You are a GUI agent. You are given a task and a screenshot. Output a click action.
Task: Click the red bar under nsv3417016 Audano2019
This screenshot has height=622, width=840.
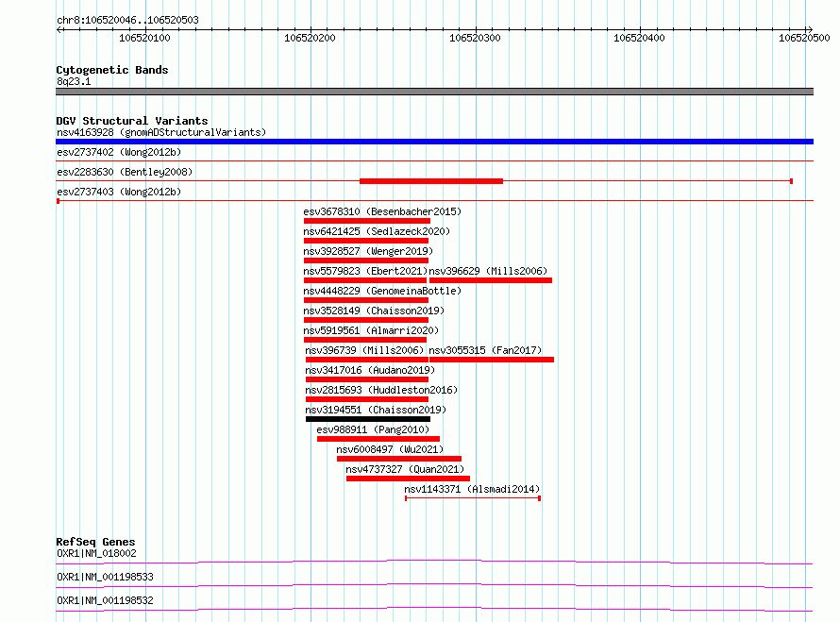[367, 379]
